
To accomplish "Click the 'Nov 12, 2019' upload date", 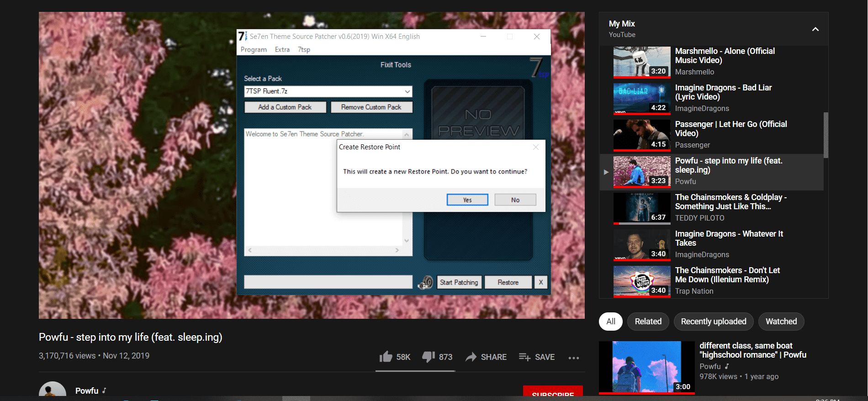I will (126, 356).
